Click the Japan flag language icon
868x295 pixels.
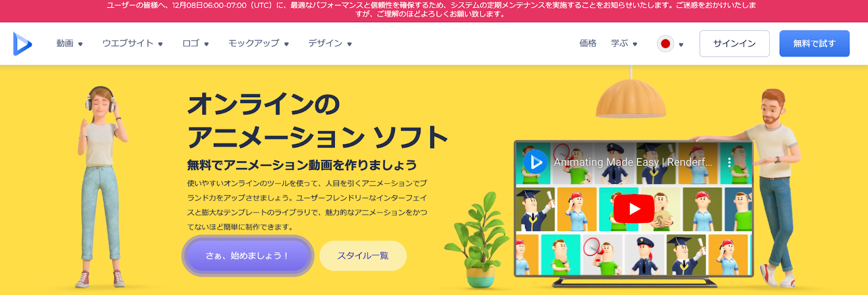pos(665,44)
